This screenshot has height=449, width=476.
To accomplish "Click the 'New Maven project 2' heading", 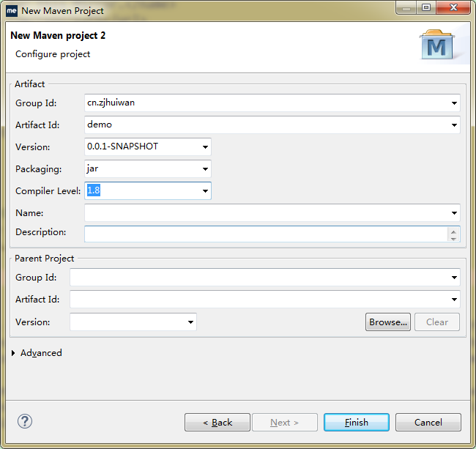I will tap(58, 35).
